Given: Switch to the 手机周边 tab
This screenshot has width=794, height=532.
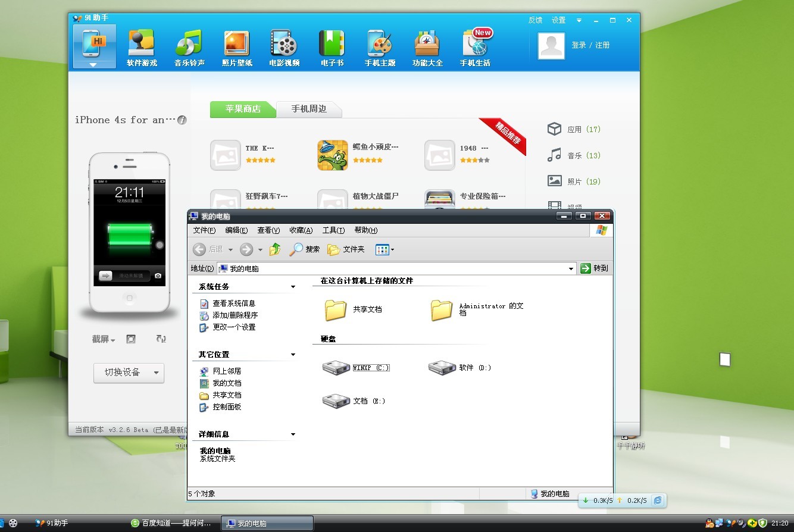Looking at the screenshot, I should [x=309, y=109].
